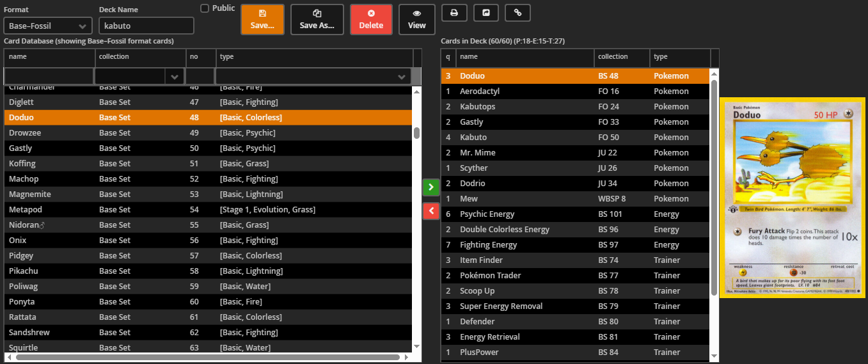Select Mr. Mime in the deck list
Screen dimensions: 868x364
[x=576, y=153]
